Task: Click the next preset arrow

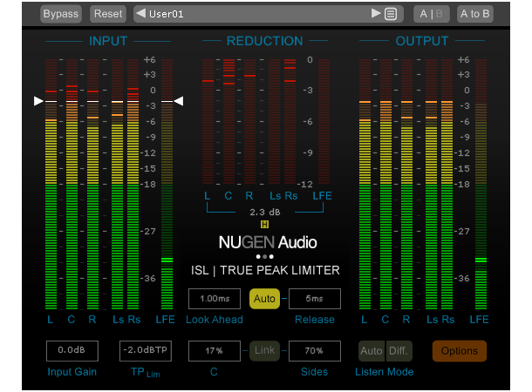Action: coord(376,14)
